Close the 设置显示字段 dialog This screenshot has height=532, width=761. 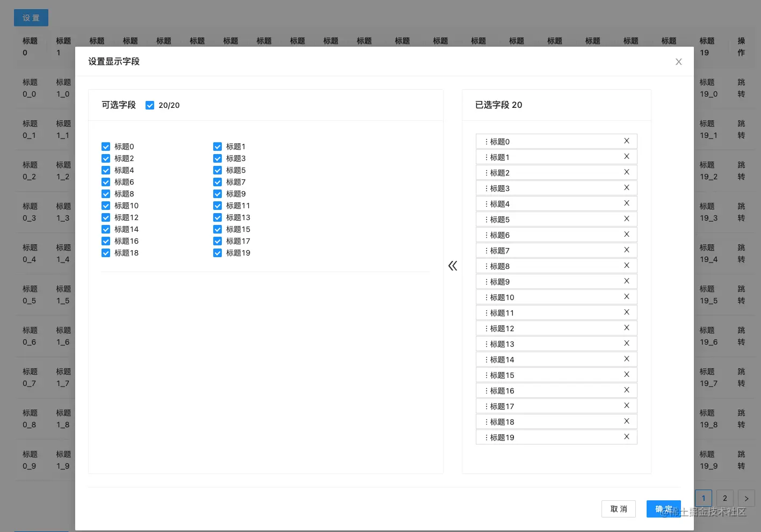click(679, 62)
